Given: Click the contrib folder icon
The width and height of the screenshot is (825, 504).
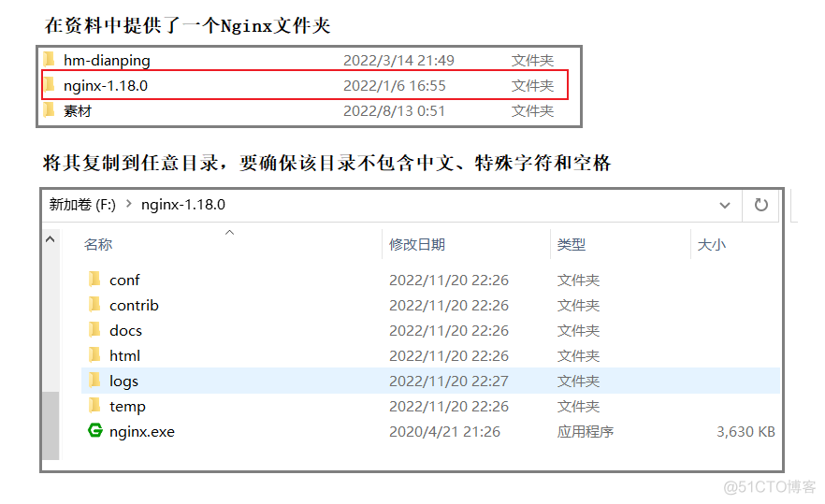Looking at the screenshot, I should 94,305.
